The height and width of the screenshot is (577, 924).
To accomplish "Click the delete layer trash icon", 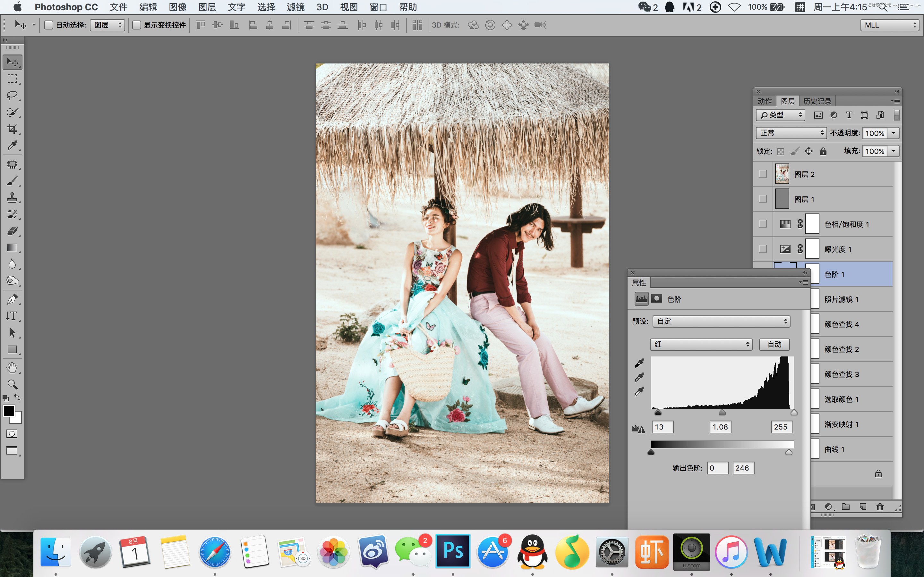I will [880, 507].
